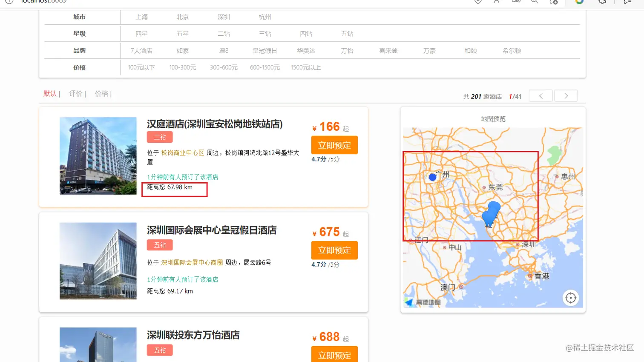Click 东莞 label on map
The image size is (644, 362).
click(495, 187)
